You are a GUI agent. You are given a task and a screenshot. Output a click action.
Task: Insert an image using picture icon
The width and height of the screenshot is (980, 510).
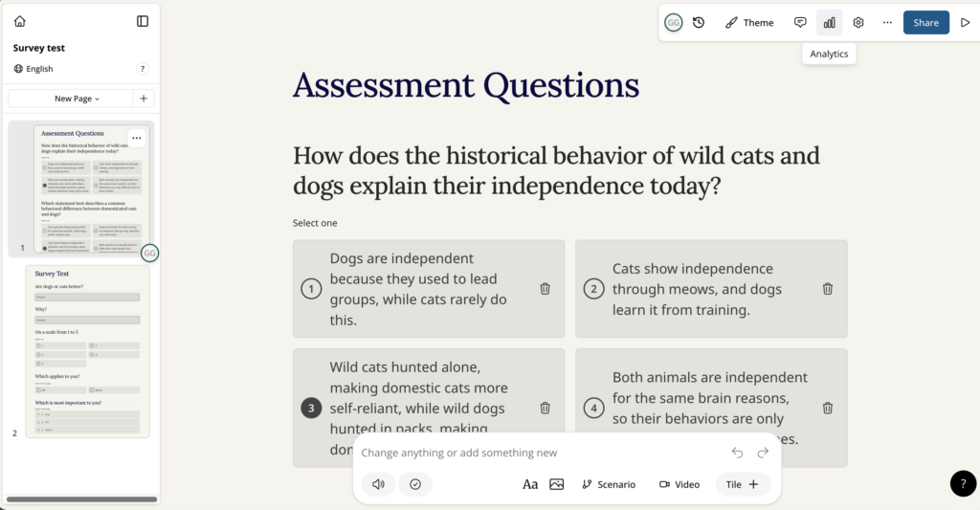click(x=557, y=484)
